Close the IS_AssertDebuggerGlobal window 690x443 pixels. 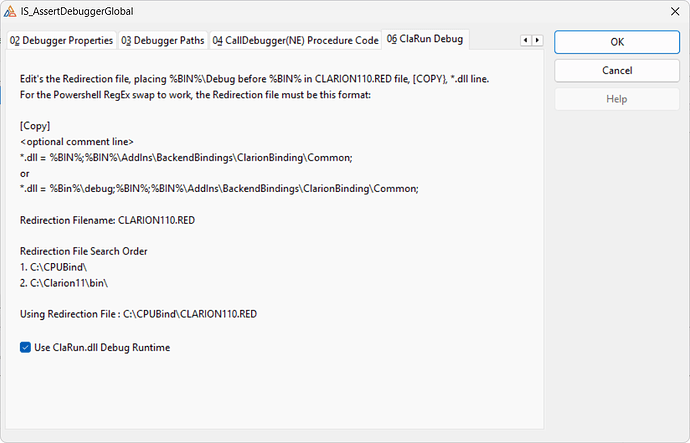coord(675,11)
